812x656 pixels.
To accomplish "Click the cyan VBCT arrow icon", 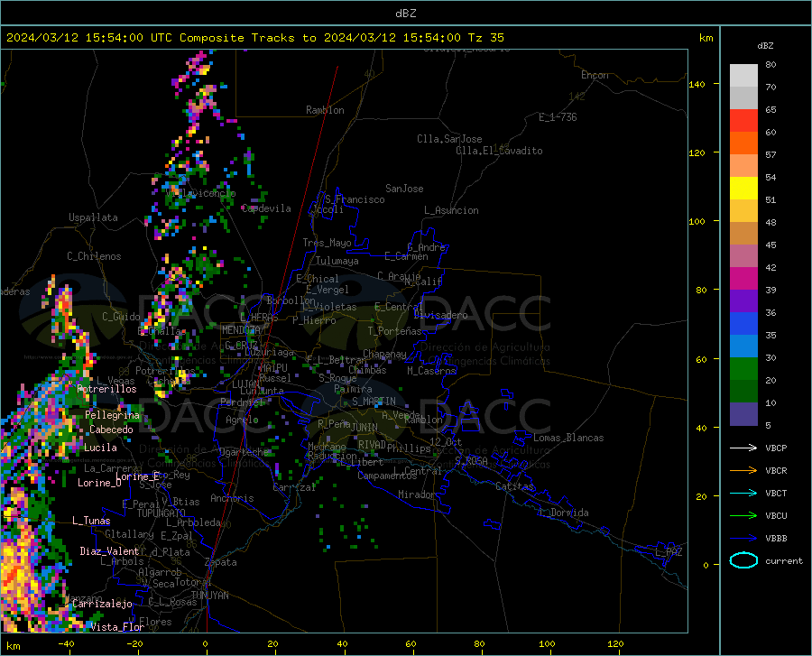I will click(743, 493).
